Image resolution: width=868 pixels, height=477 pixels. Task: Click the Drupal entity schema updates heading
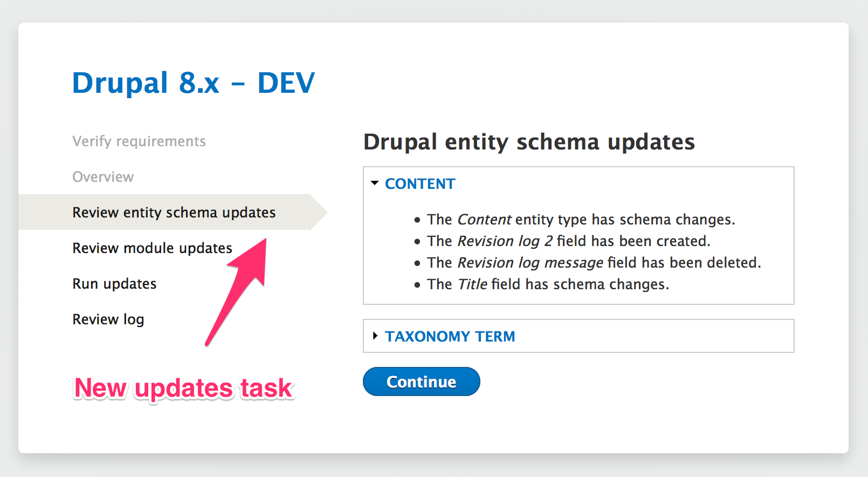tap(529, 142)
